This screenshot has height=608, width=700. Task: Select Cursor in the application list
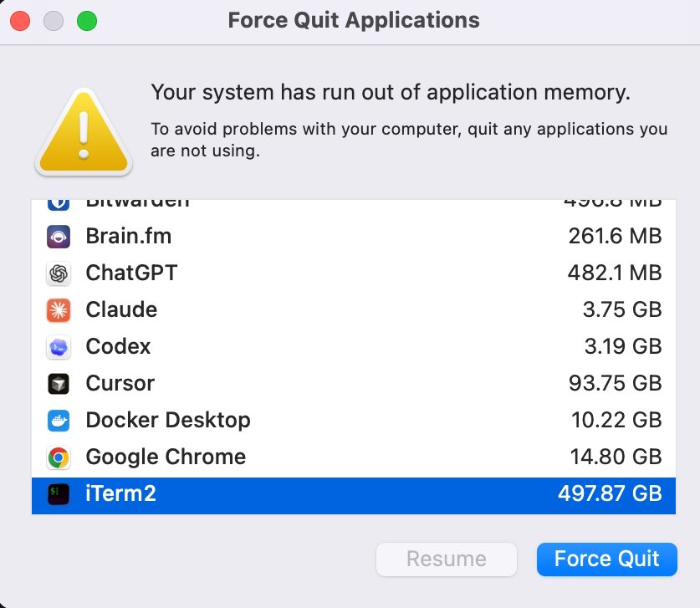pos(120,384)
